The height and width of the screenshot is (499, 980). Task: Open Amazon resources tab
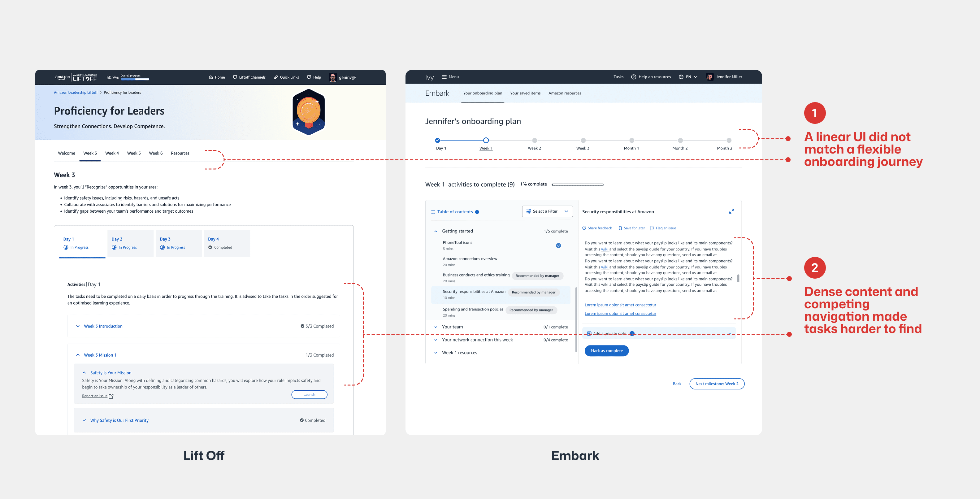(565, 93)
